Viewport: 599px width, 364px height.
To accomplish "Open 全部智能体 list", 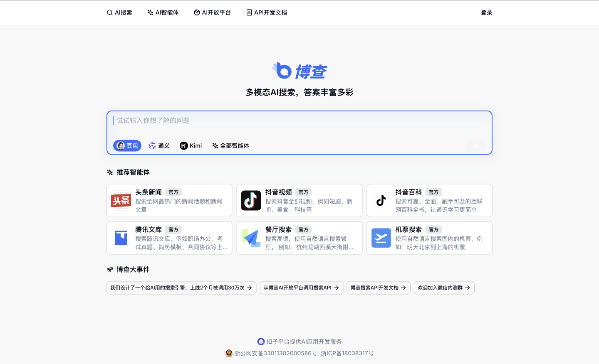I will (x=231, y=145).
